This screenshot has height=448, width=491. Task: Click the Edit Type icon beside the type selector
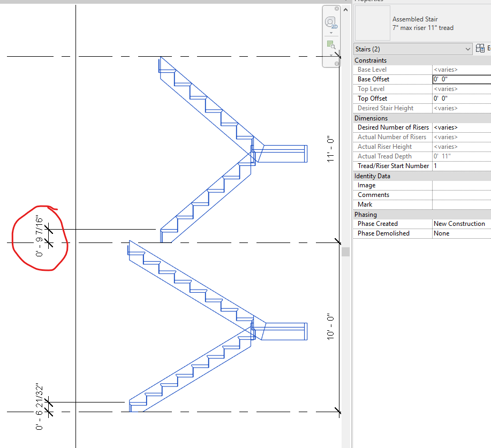tap(481, 48)
